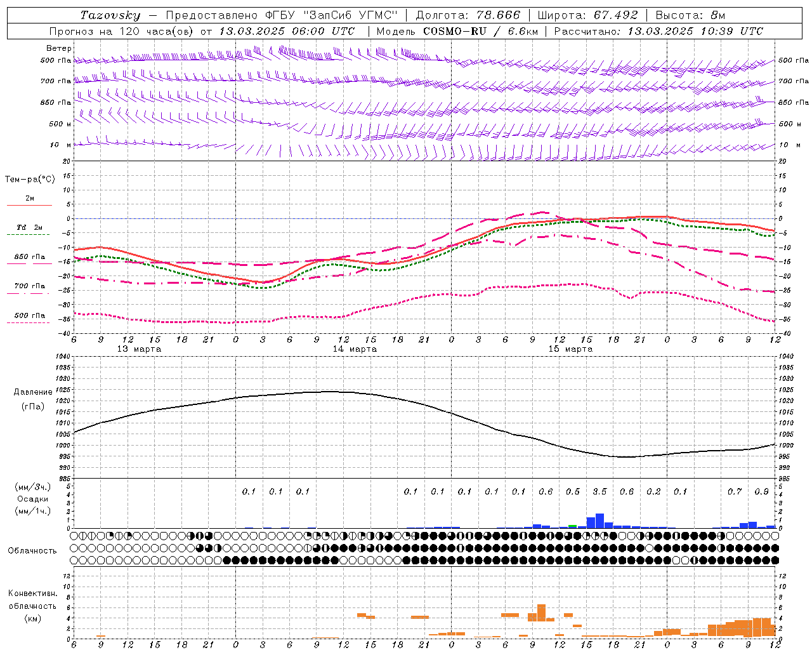
Task: Click the tallest blue hourly precipitation bar
Action: pyautogui.click(x=599, y=521)
